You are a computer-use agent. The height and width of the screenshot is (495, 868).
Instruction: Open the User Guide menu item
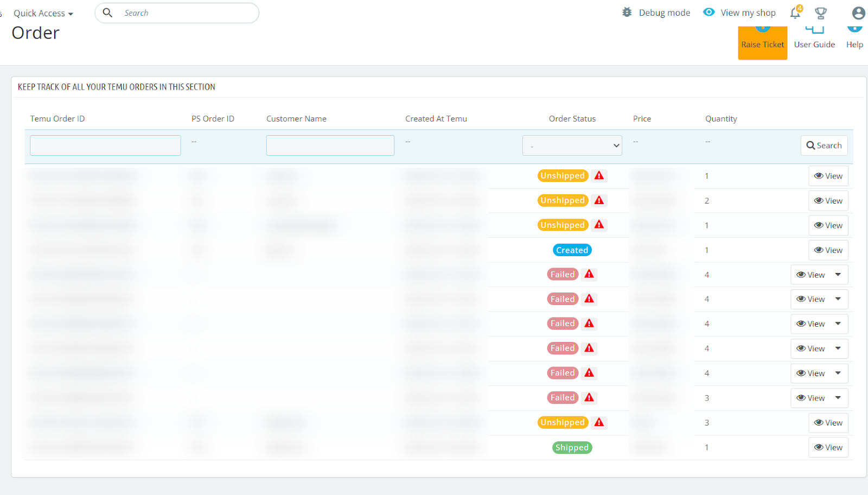[x=814, y=39]
